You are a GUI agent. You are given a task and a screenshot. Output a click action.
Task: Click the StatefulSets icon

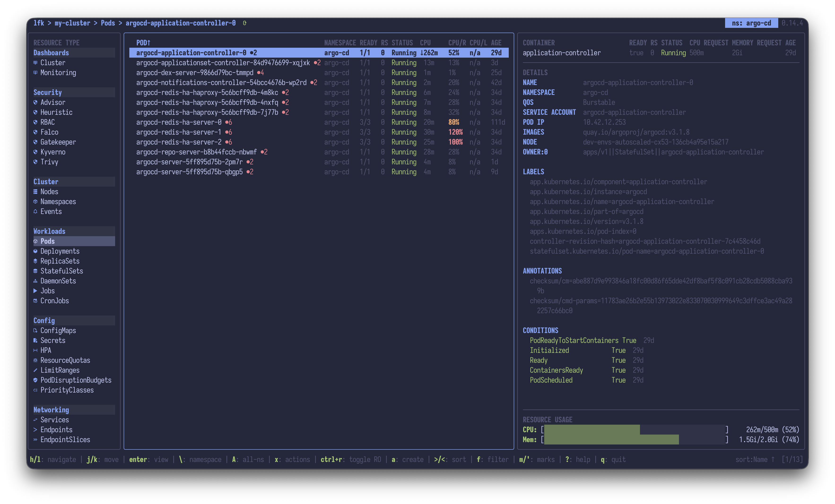(35, 271)
